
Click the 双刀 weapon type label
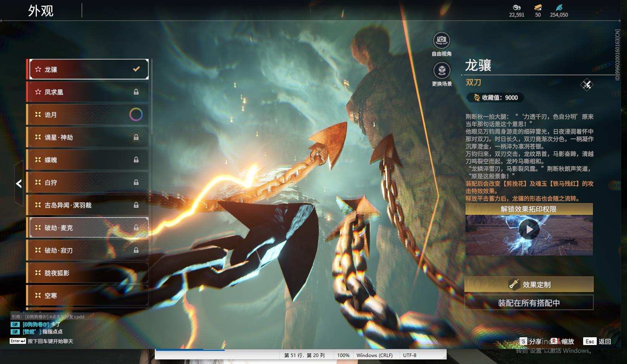coord(473,82)
